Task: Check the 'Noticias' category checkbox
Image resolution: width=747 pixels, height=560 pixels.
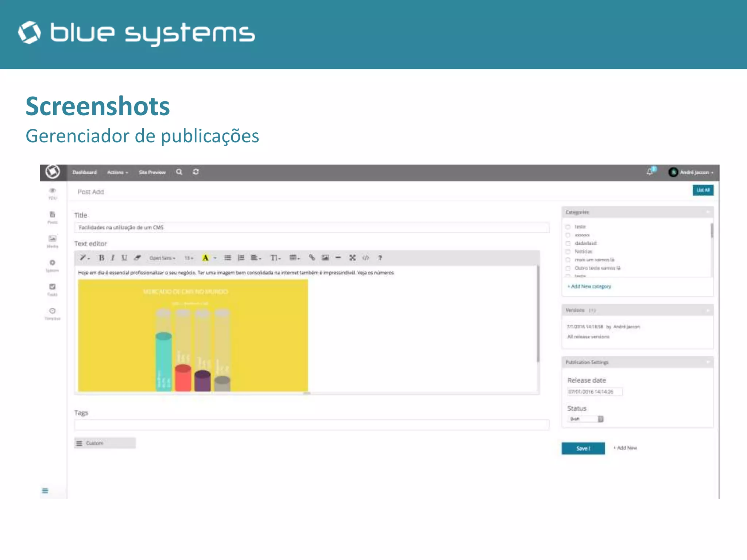Action: [x=568, y=252]
